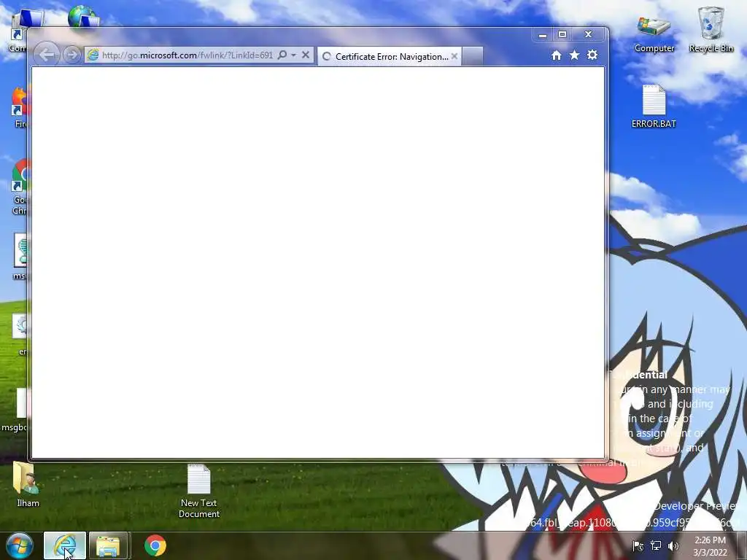Screen dimensions: 747x560
Task: Select the New Text Document file
Action: click(x=199, y=491)
